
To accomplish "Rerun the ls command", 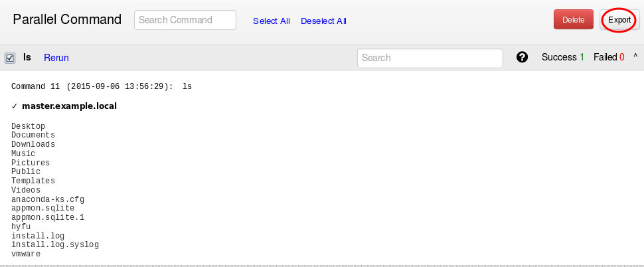I will (56, 58).
